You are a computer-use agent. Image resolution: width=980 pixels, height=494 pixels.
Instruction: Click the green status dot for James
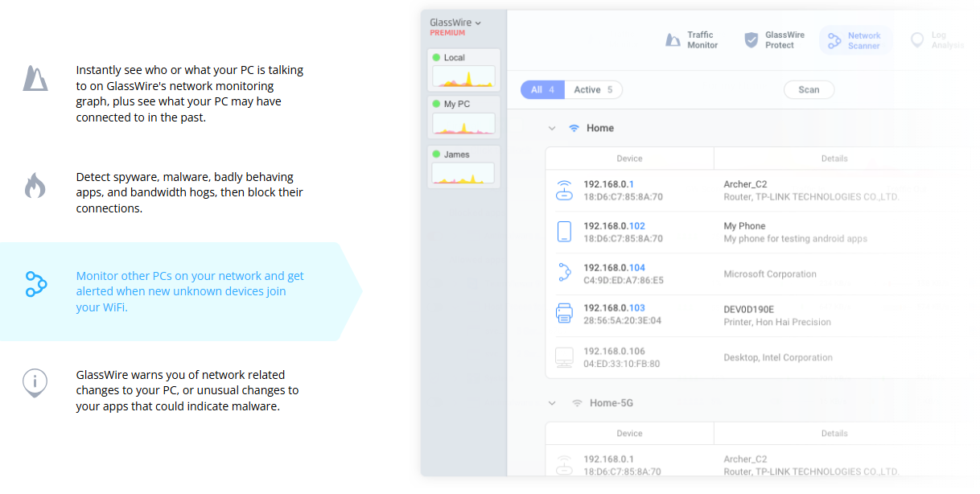[x=436, y=154]
